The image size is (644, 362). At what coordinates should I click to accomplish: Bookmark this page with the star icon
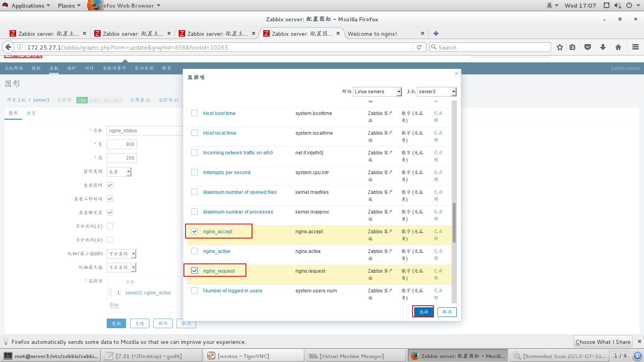559,47
